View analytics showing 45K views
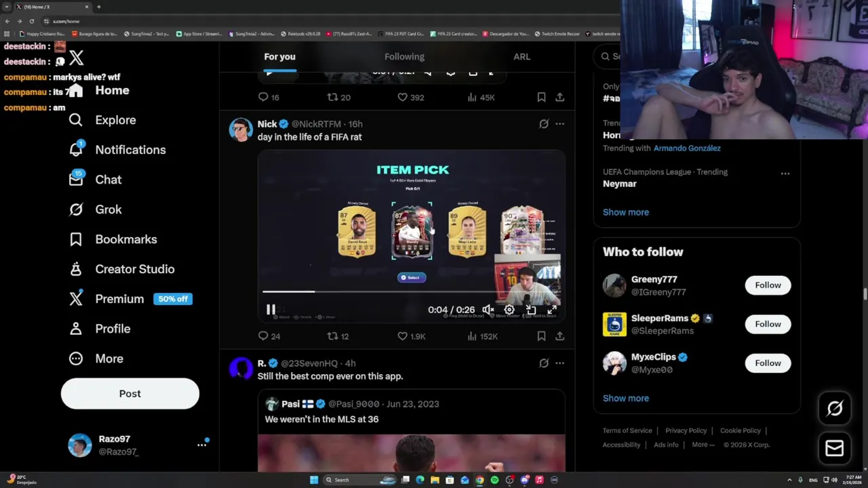 481,98
